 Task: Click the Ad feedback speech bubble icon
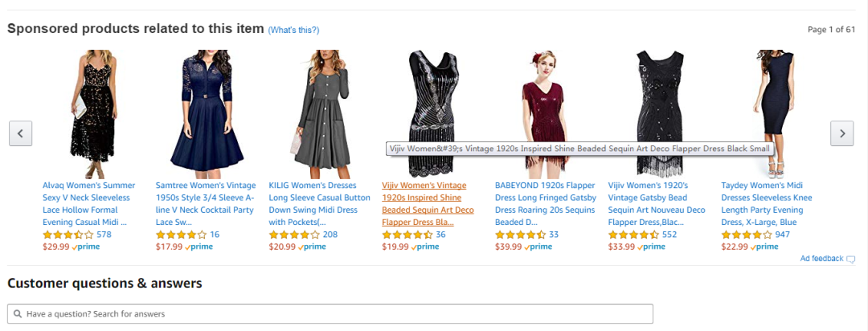[x=851, y=259]
